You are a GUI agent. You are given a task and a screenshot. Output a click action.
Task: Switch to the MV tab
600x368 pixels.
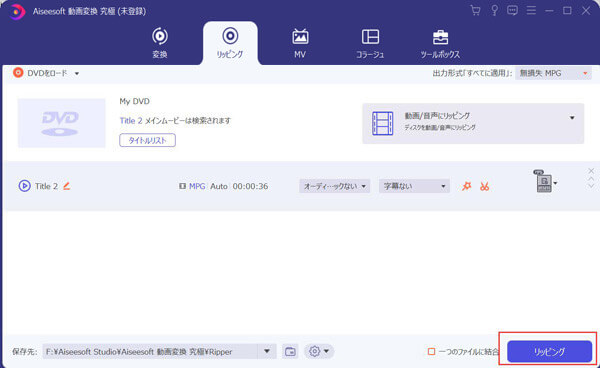tap(300, 43)
